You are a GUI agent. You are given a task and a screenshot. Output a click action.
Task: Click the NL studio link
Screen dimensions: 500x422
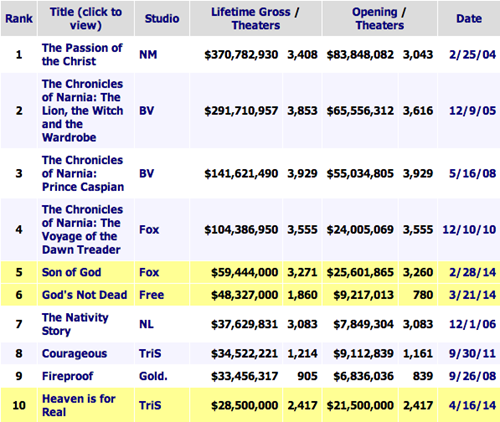146,324
